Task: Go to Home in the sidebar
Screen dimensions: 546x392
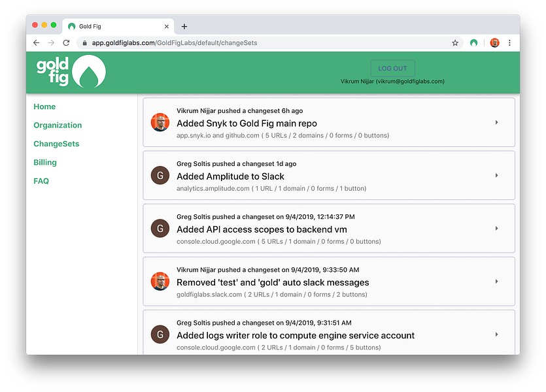Action: 44,106
